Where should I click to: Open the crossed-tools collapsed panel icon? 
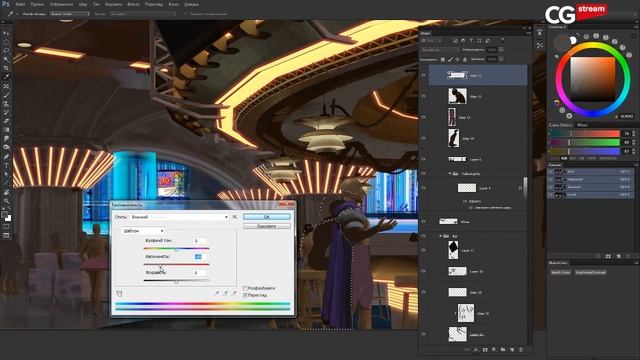[540, 45]
